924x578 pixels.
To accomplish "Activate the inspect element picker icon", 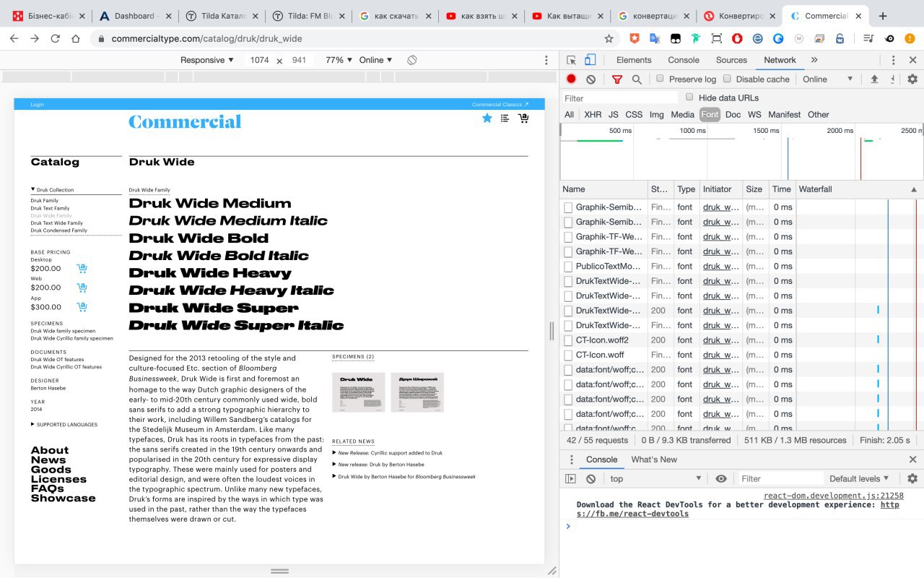I will coord(571,60).
